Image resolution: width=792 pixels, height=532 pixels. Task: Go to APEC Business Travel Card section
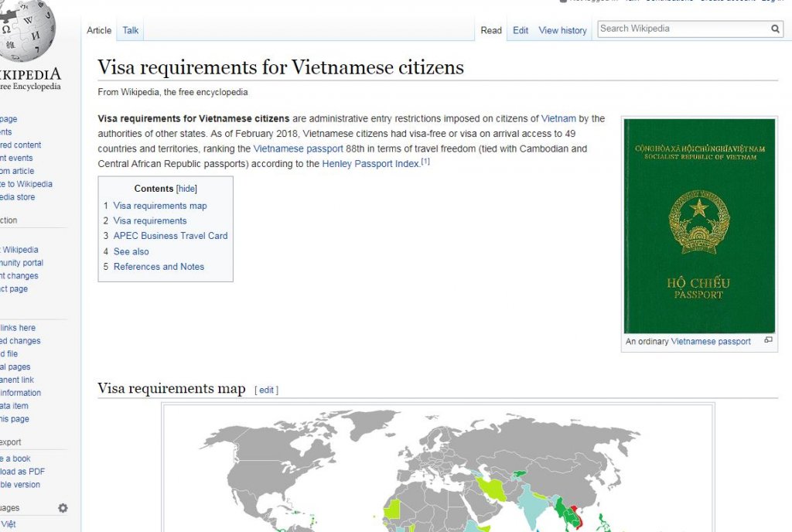click(x=170, y=236)
